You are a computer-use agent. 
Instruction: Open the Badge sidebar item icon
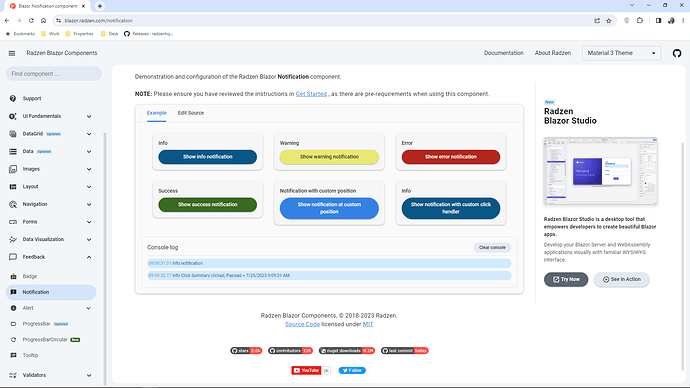(x=13, y=276)
